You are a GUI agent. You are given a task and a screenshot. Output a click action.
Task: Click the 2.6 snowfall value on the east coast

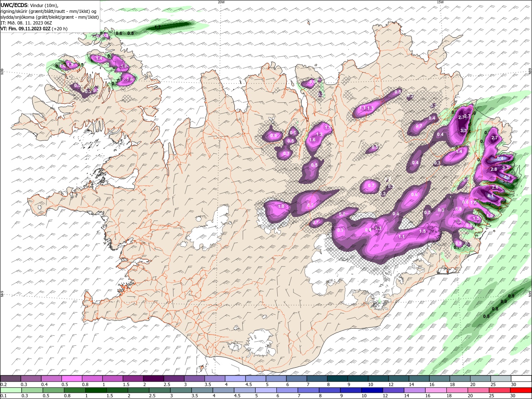click(495, 187)
